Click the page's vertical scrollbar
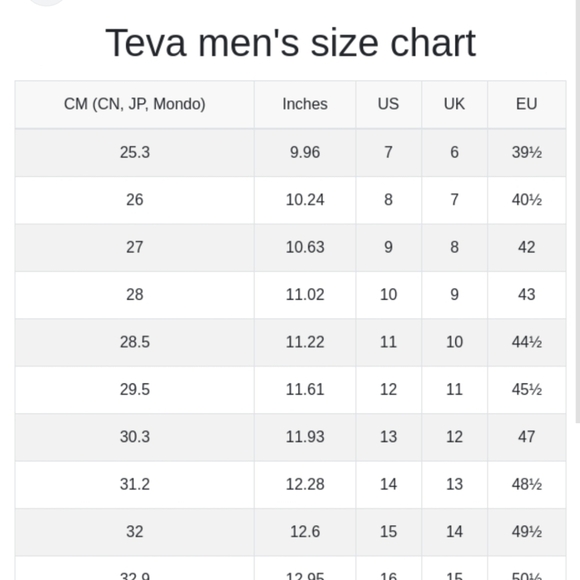The image size is (580, 580). click(x=577, y=211)
